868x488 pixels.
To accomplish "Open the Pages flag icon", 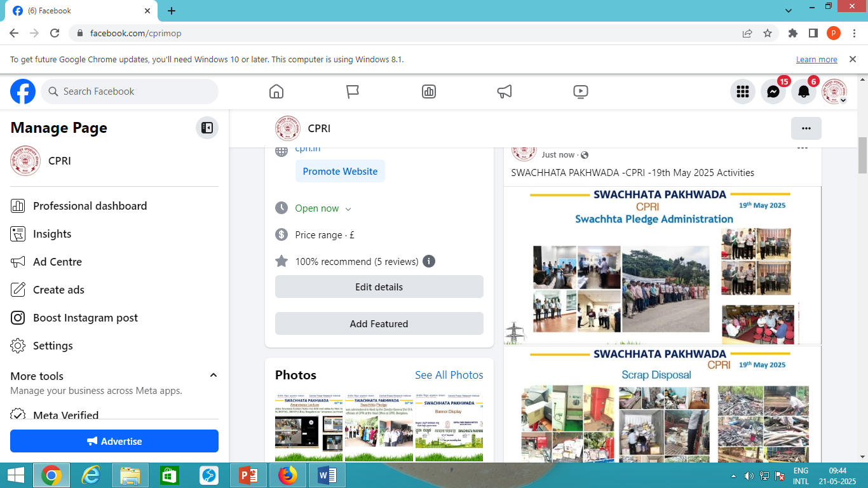I will [353, 91].
